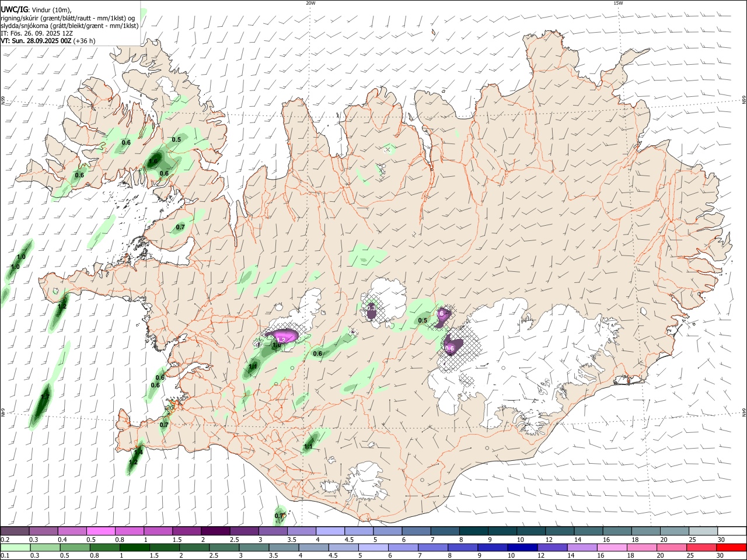Click the '(+36 h)' forecast offset text
This screenshot has width=747, height=560.
[84, 41]
